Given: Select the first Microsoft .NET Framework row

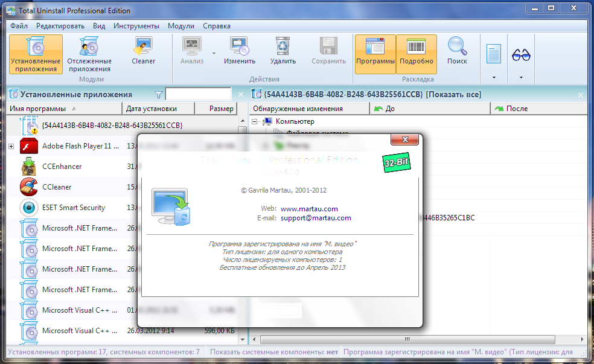Looking at the screenshot, I should [x=72, y=228].
